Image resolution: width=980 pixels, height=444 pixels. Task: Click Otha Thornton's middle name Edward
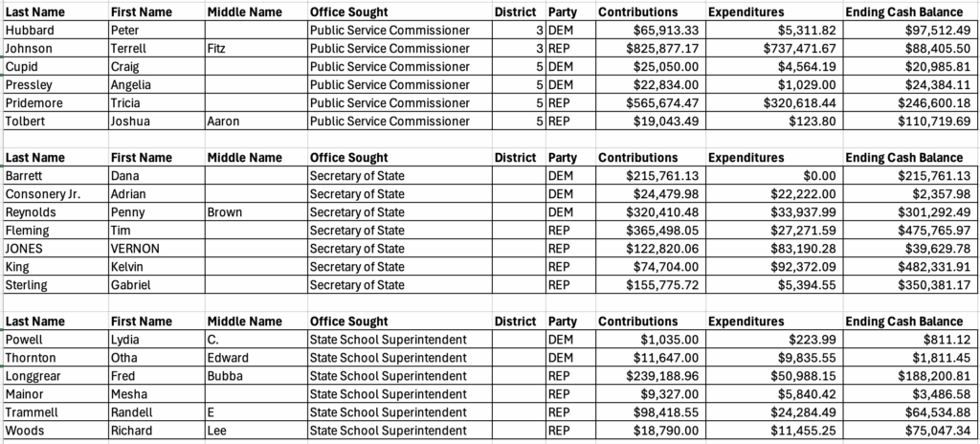pos(228,358)
